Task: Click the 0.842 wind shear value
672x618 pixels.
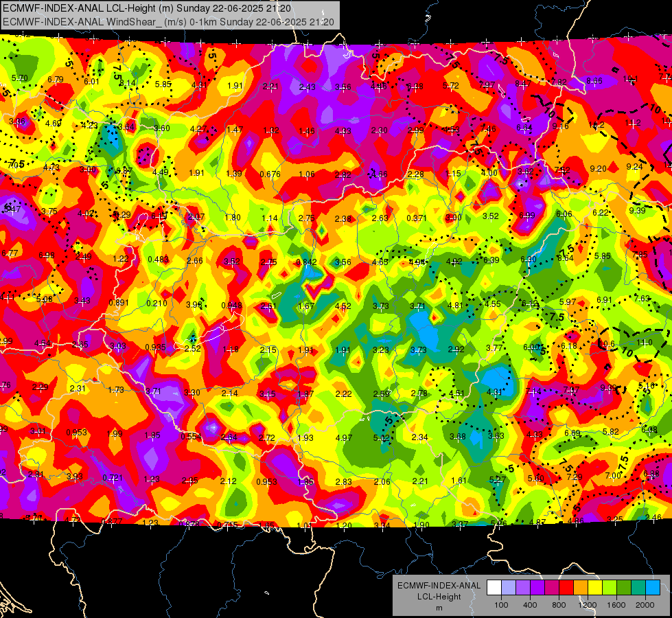Action: coord(306,262)
